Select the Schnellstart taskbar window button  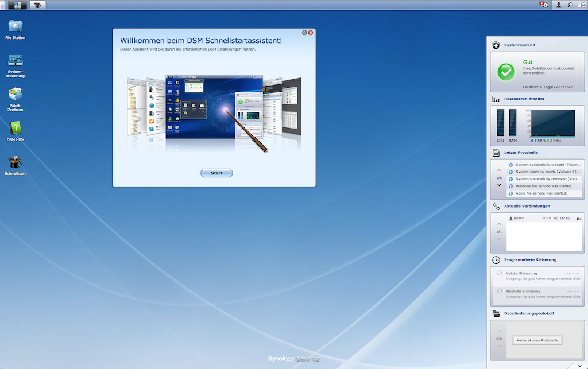[x=37, y=5]
